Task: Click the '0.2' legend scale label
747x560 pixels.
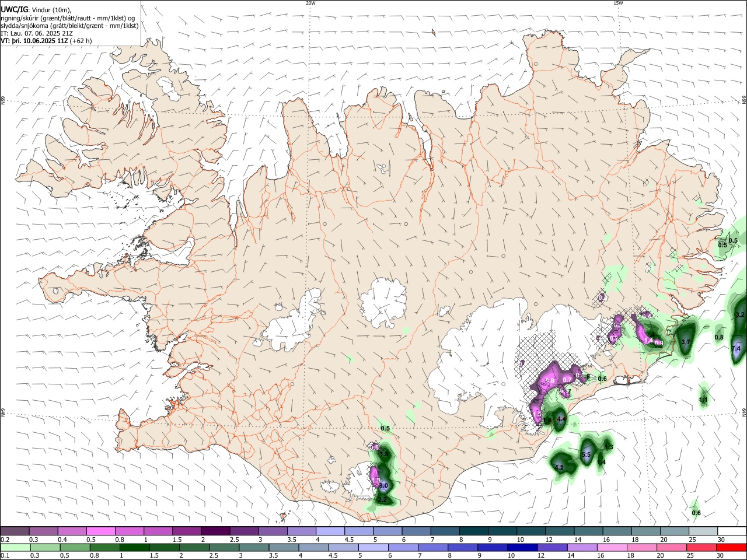Action: point(4,540)
